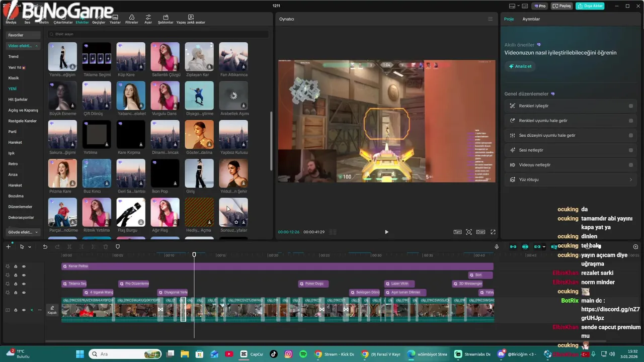The width and height of the screenshot is (644, 362).
Task: Open full screen preview in player
Action: pyautogui.click(x=493, y=232)
